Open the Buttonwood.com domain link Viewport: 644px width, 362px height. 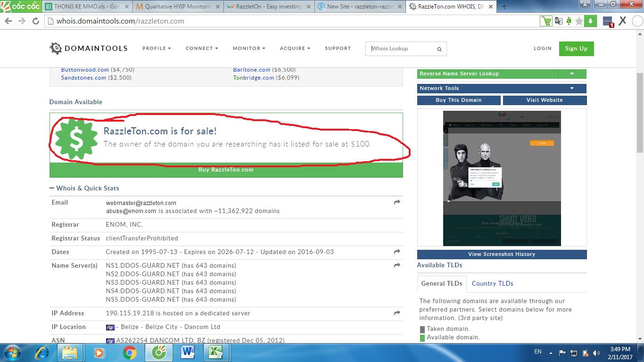tap(85, 70)
